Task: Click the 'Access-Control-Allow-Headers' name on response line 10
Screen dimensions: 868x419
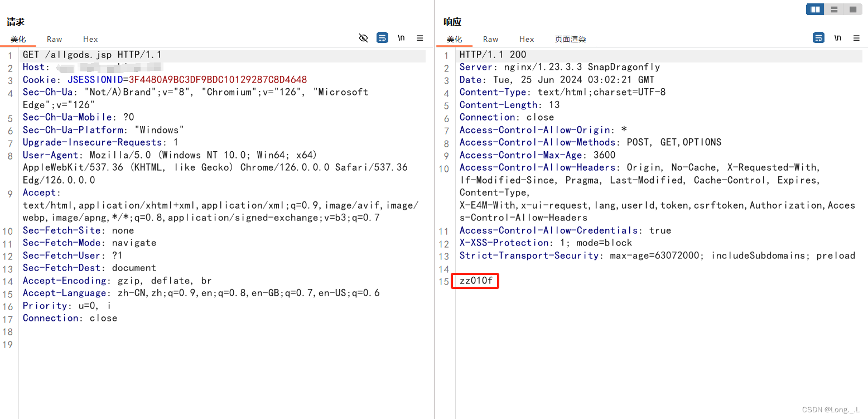Action: click(x=538, y=167)
